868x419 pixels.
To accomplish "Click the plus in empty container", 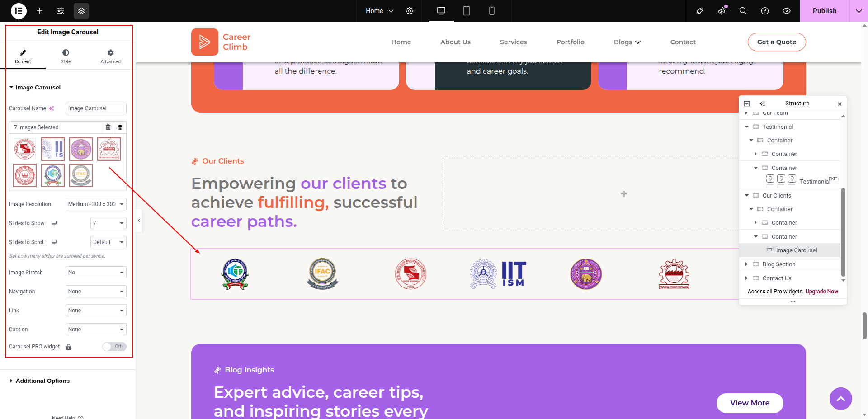I will click(624, 194).
